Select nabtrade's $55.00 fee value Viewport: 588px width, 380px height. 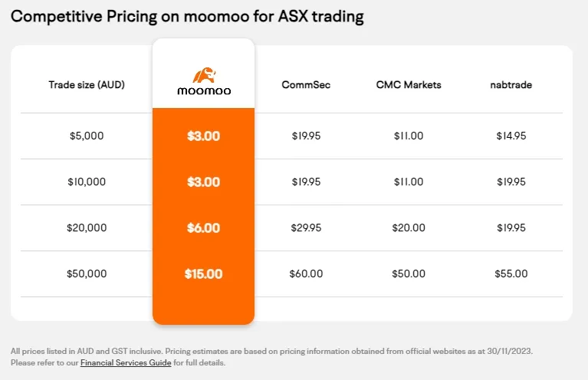point(511,274)
